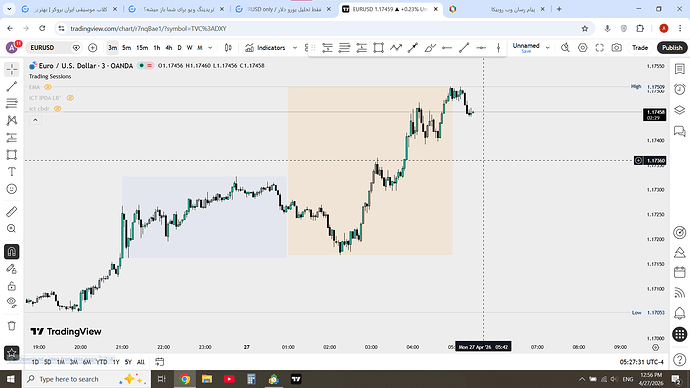
Task: Activate the zoom in tool
Action: point(12,229)
